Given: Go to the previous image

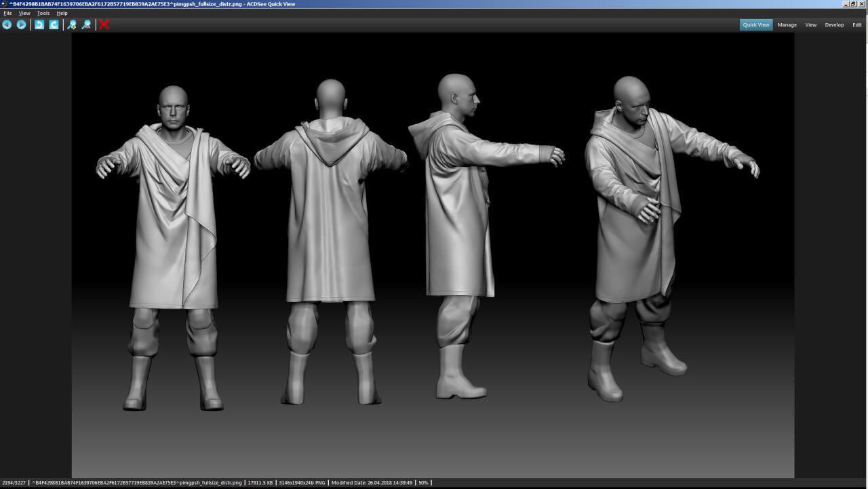Looking at the screenshot, I should 7,24.
